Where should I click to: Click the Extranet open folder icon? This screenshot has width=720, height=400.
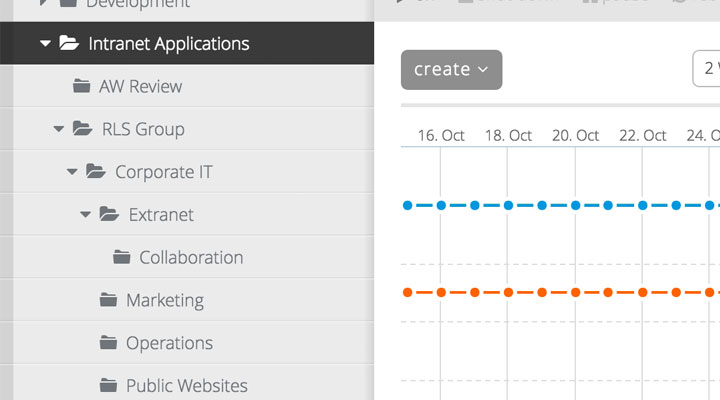click(109, 214)
